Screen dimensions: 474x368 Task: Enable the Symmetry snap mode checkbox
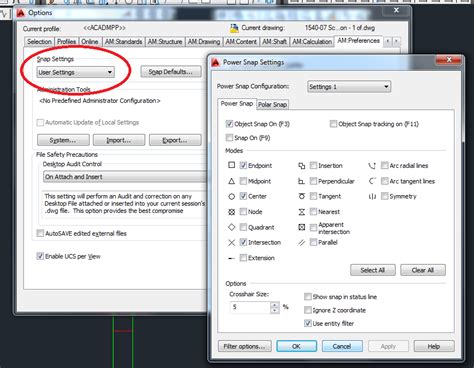click(x=385, y=196)
